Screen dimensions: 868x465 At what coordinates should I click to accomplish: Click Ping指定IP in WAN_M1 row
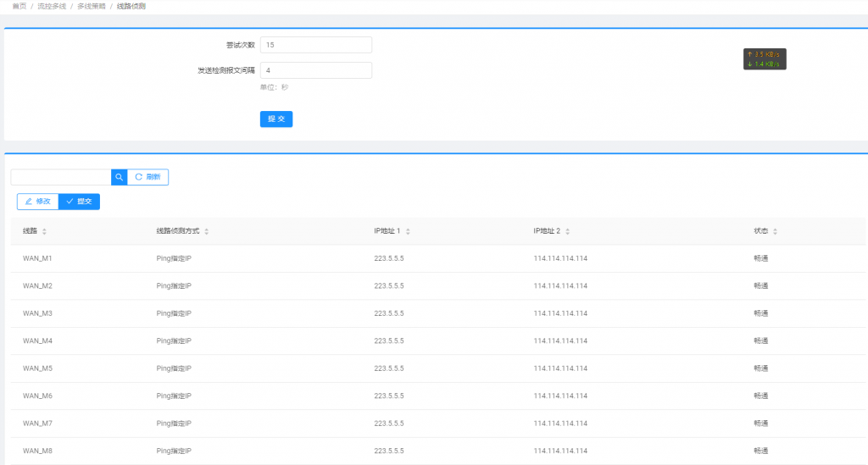point(174,258)
